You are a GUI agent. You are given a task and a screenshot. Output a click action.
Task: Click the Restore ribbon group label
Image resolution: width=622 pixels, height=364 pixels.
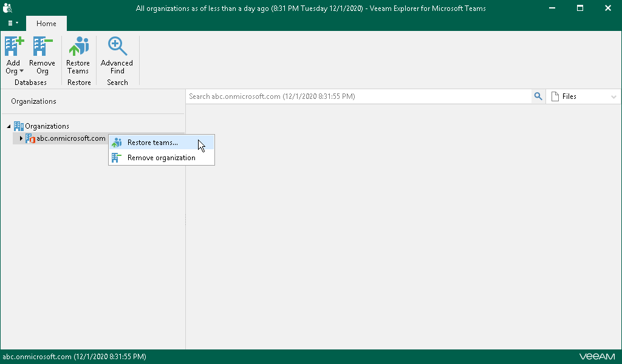(79, 83)
